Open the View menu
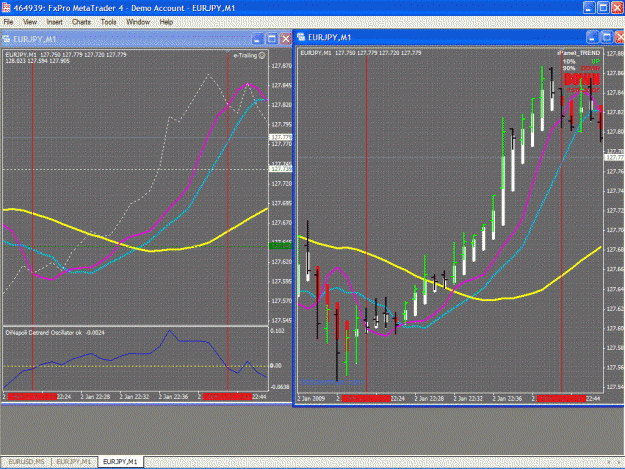Image resolution: width=625 pixels, height=469 pixels. [x=30, y=22]
